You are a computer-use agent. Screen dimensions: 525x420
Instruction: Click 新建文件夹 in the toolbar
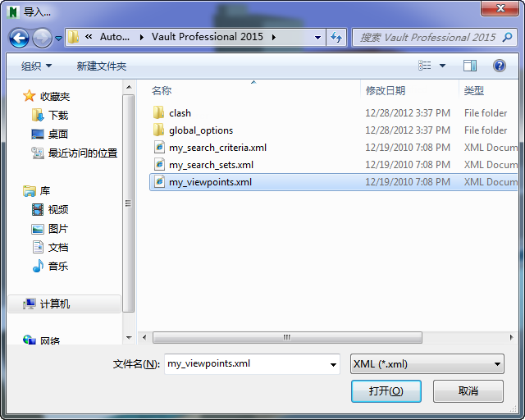click(102, 66)
